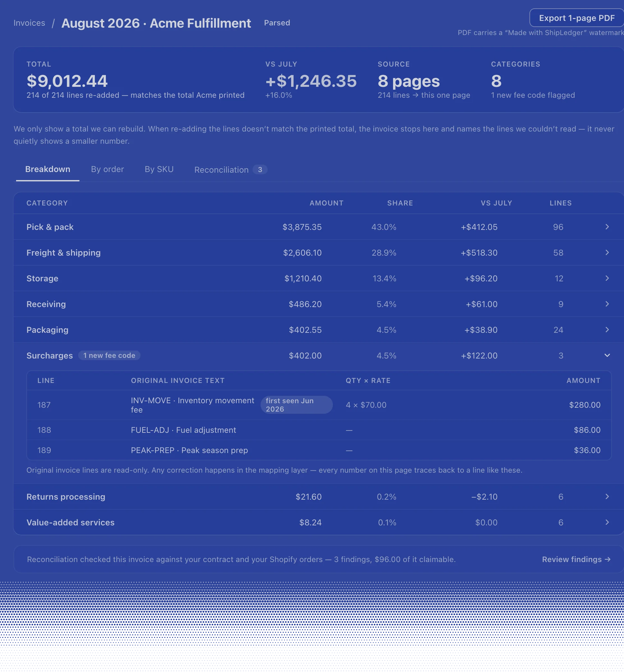This screenshot has width=624, height=672.
Task: Click line 188 FUEL-ADJ Fuel adjustment
Action: pyautogui.click(x=183, y=430)
